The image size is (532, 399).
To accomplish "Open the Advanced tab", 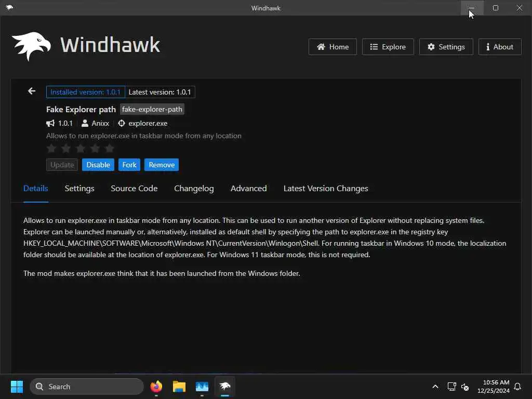I will pos(249,188).
